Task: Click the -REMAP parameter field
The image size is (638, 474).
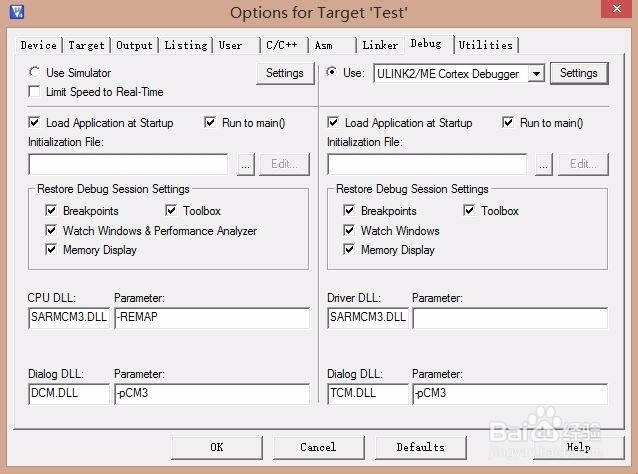Action: 212,317
